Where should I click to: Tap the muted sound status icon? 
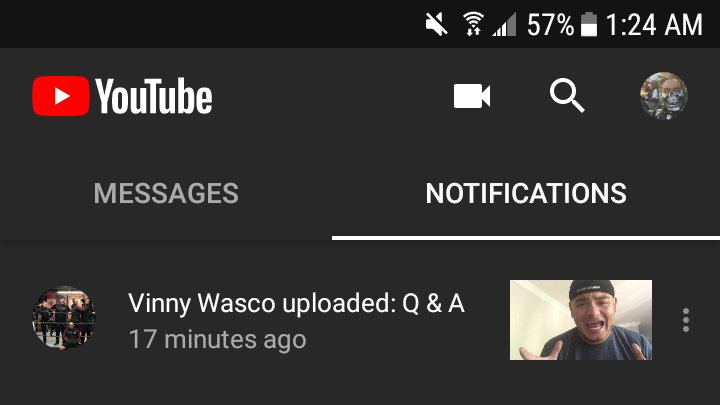click(x=436, y=24)
